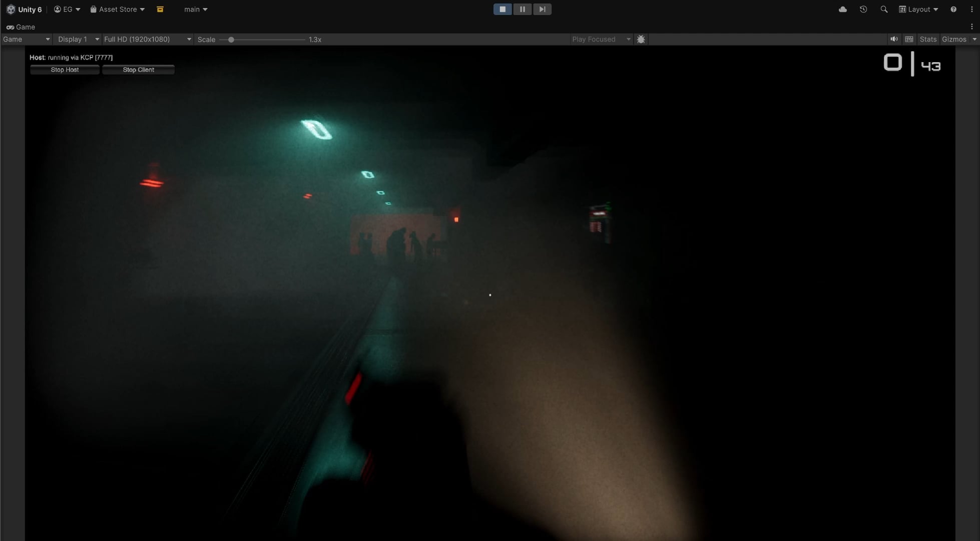Viewport: 980px width, 541px height.
Task: Open the Game panel three-dot menu
Action: [972, 27]
